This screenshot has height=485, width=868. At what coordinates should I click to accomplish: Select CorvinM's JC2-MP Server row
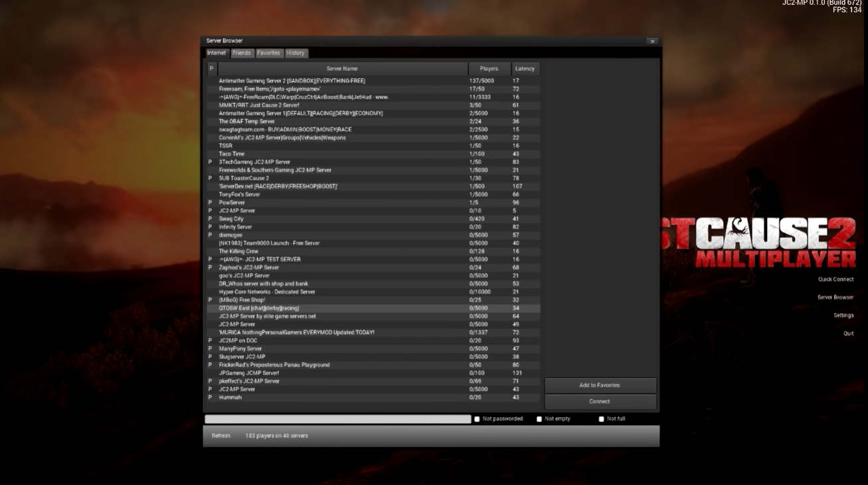point(373,138)
